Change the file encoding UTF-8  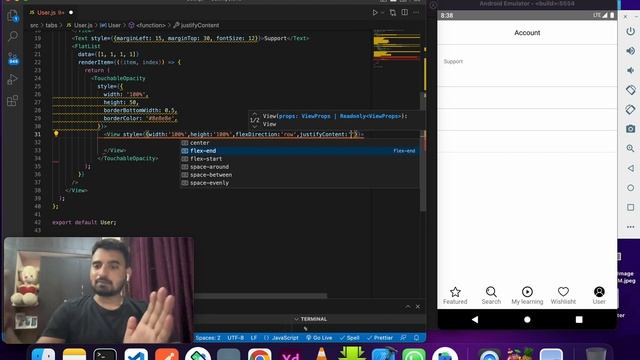236,338
